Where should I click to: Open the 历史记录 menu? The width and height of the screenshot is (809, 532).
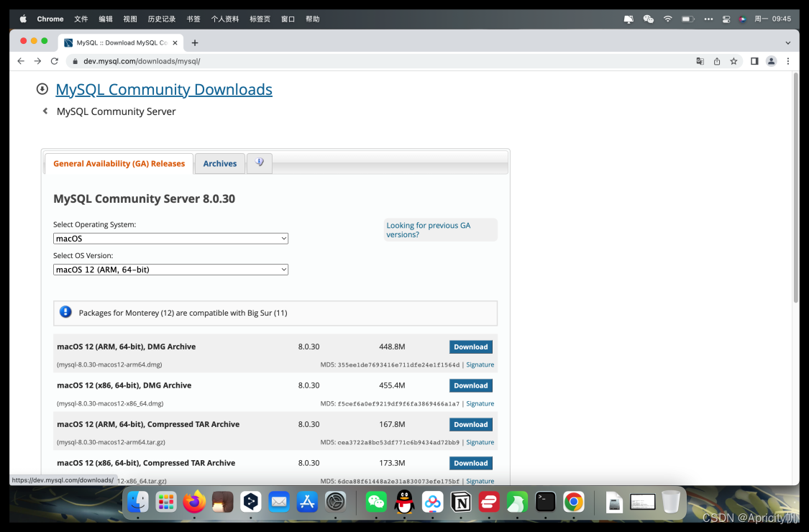point(162,19)
